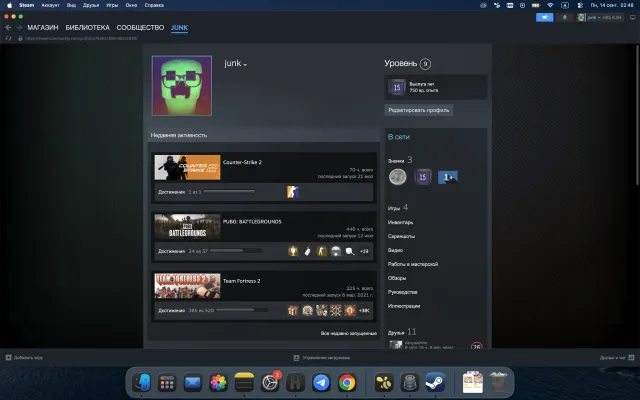Open the Справка menu
Image resolution: width=640 pixels, height=400 pixels.
[154, 5]
